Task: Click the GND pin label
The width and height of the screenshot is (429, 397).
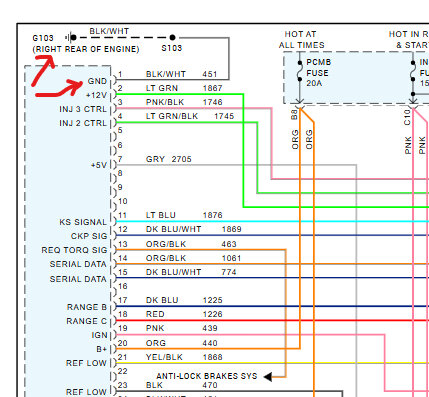Action: point(97,81)
